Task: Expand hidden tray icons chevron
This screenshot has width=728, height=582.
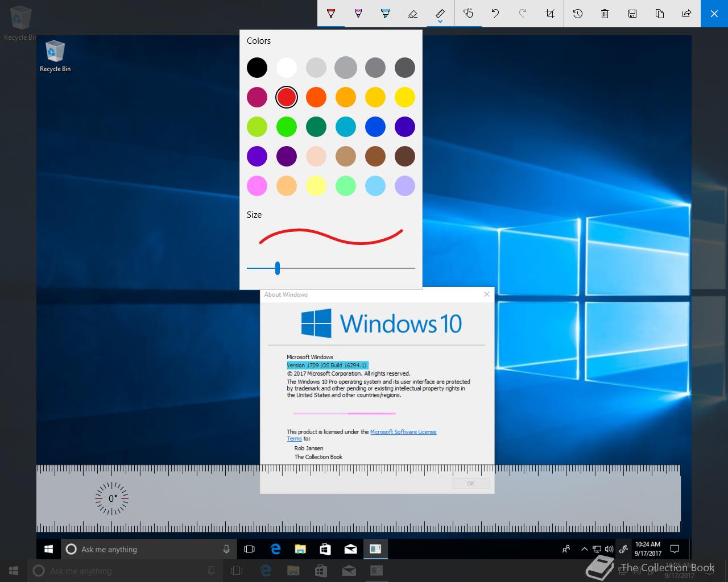Action: [x=584, y=549]
